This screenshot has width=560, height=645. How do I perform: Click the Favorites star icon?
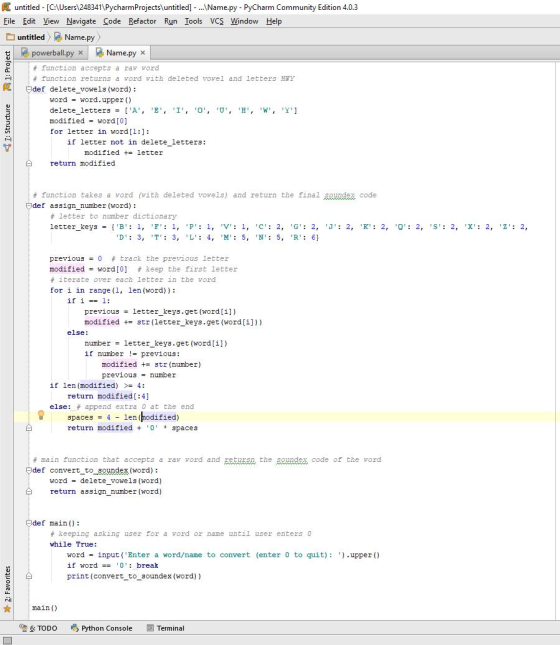point(7,609)
